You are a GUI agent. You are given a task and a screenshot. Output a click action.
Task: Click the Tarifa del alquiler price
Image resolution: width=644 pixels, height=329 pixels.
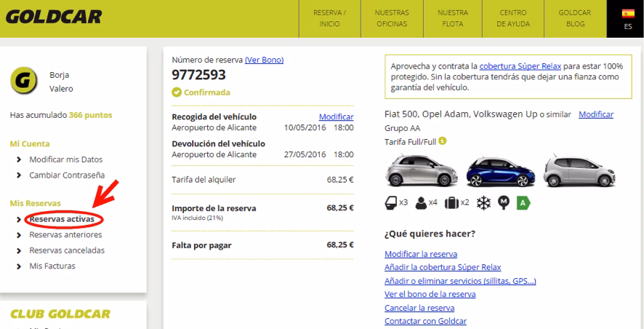[340, 180]
